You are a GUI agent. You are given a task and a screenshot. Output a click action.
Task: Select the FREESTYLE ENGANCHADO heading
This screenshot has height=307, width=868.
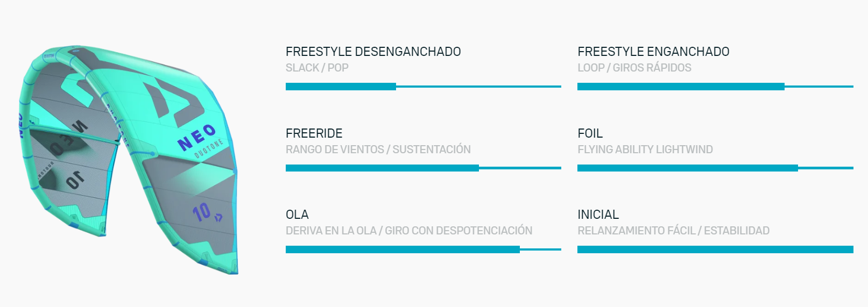(x=653, y=52)
